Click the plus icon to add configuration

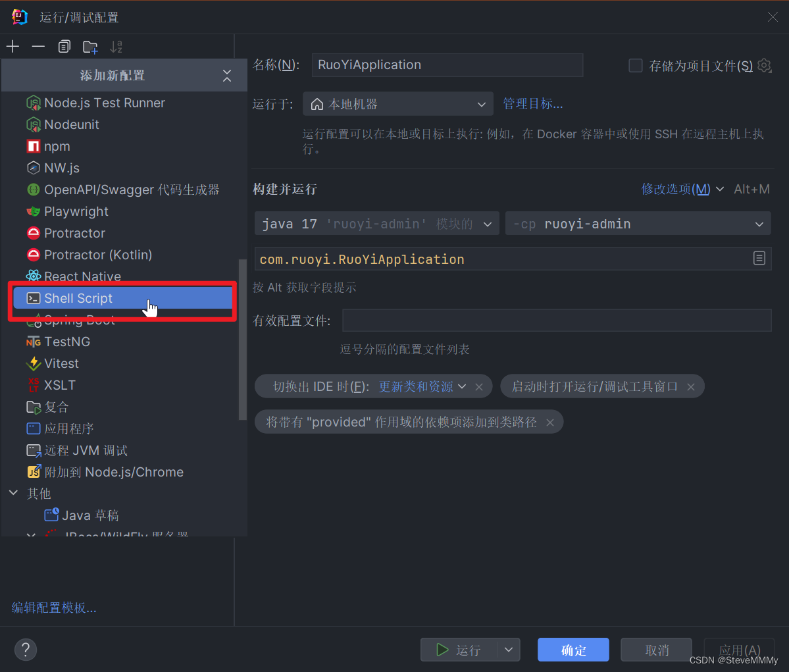(13, 47)
